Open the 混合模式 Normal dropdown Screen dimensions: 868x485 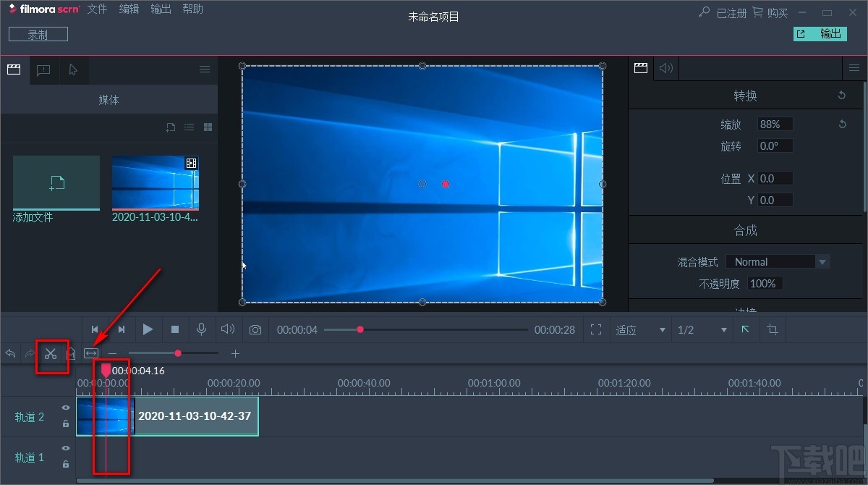point(778,262)
